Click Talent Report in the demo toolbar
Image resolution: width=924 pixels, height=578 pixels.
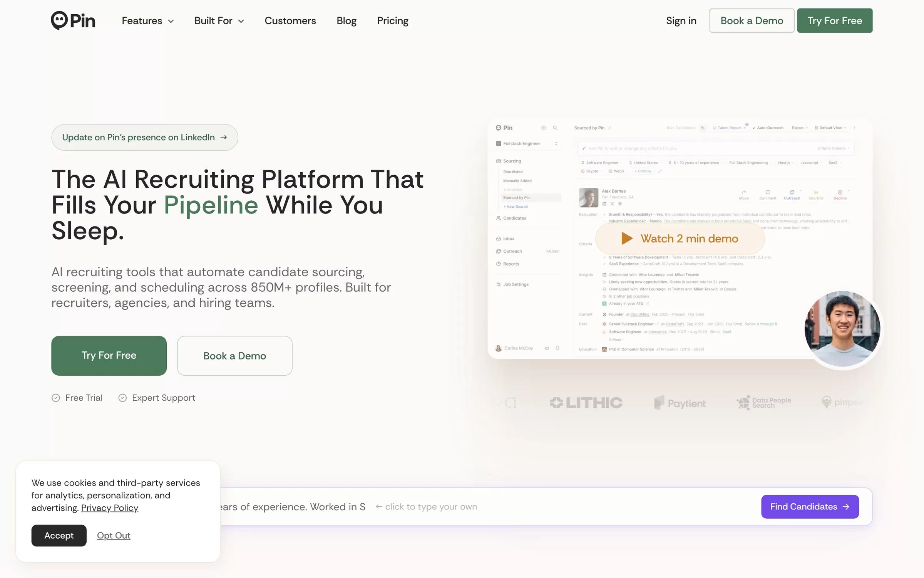729,128
